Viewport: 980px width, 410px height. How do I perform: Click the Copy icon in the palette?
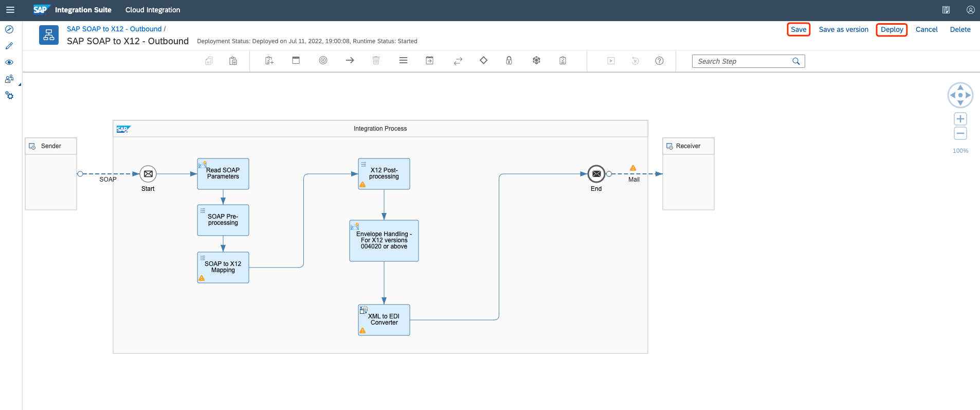tap(209, 61)
